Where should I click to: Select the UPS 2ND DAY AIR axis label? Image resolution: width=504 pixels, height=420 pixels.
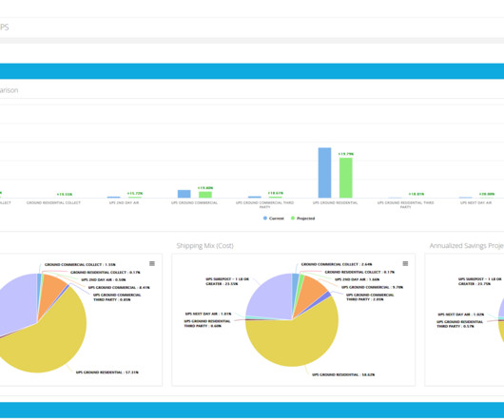124,203
